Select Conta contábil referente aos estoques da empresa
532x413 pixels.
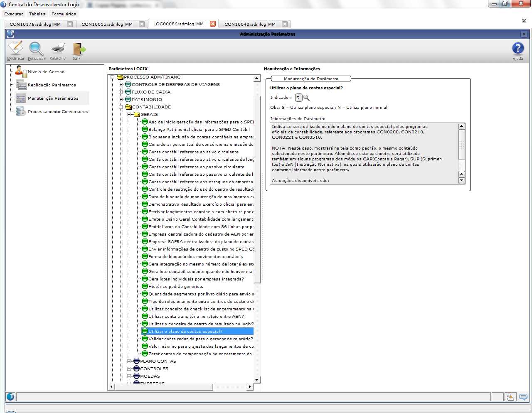point(201,182)
